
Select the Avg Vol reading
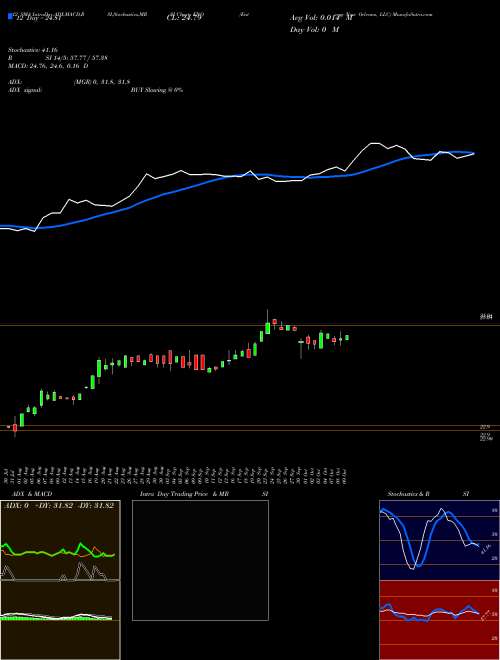321,18
